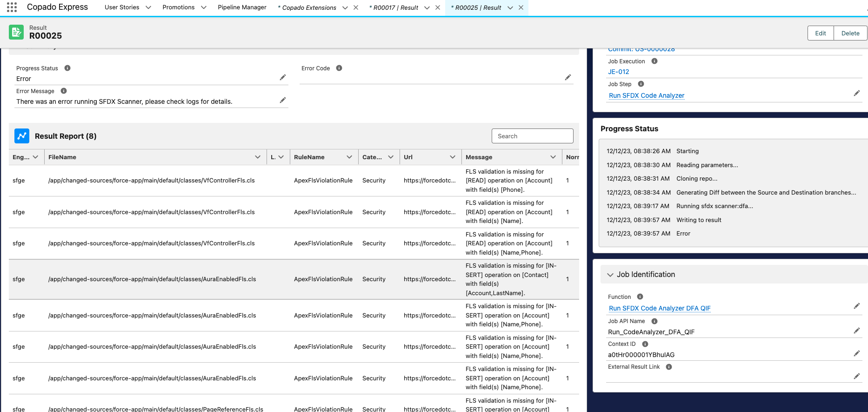Open Run SFDX Code Analyzer job step link

point(647,95)
